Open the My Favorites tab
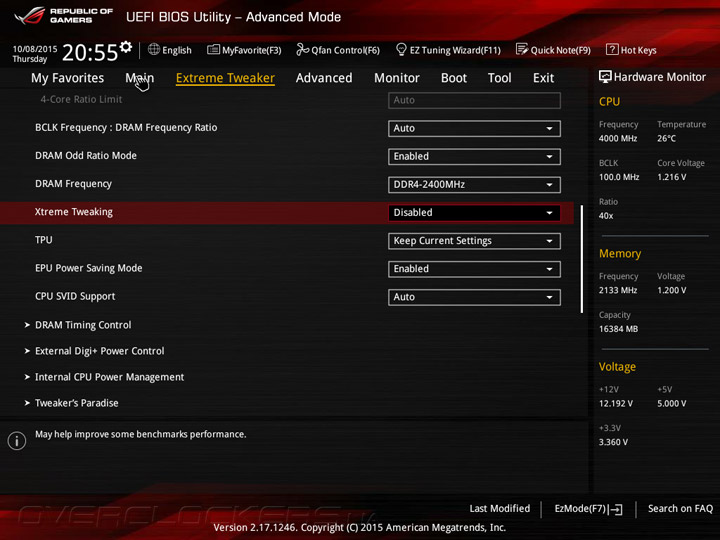The image size is (720, 540). 68,78
